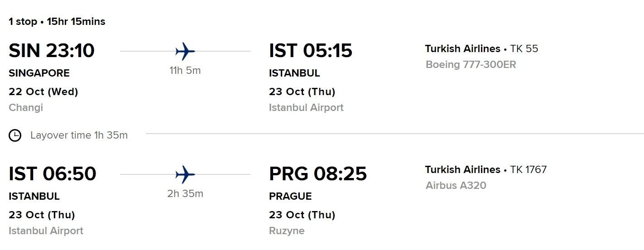The image size is (644, 250).
Task: Click the airplane icon on Istanbul–Prague leg
Action: pos(185,174)
